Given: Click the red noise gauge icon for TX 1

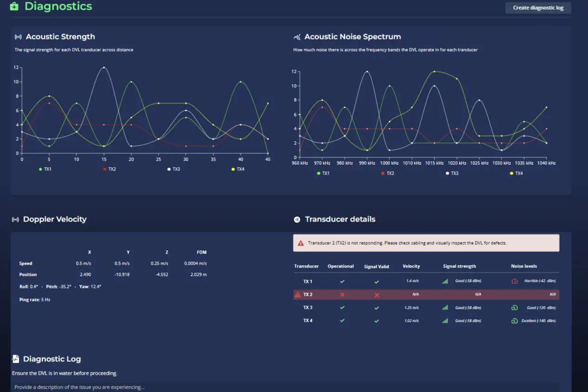Looking at the screenshot, I should tap(515, 281).
